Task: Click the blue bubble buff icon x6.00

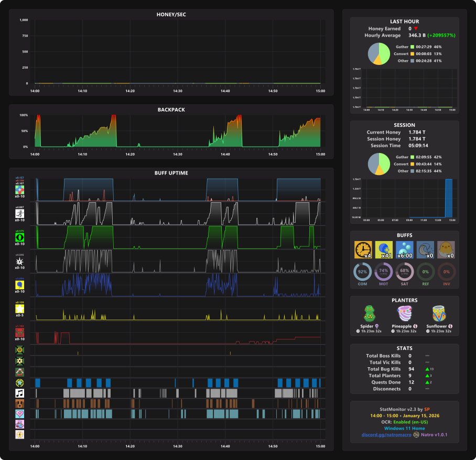Action: point(404,250)
